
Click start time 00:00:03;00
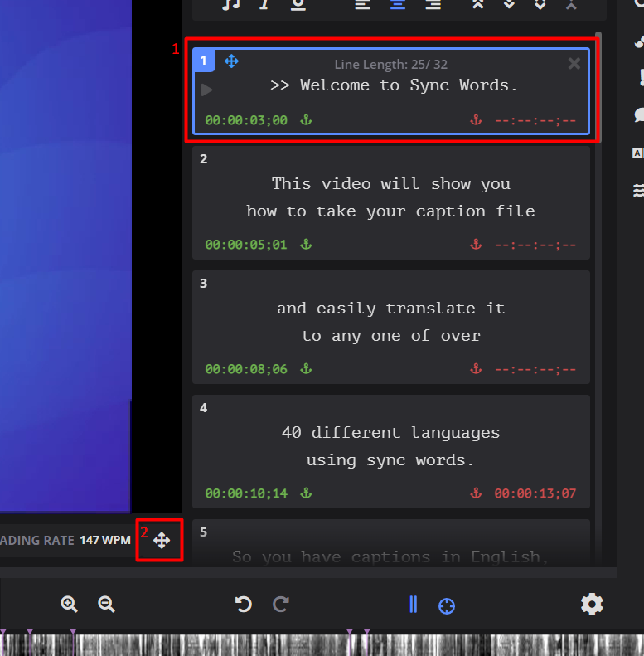coord(246,120)
